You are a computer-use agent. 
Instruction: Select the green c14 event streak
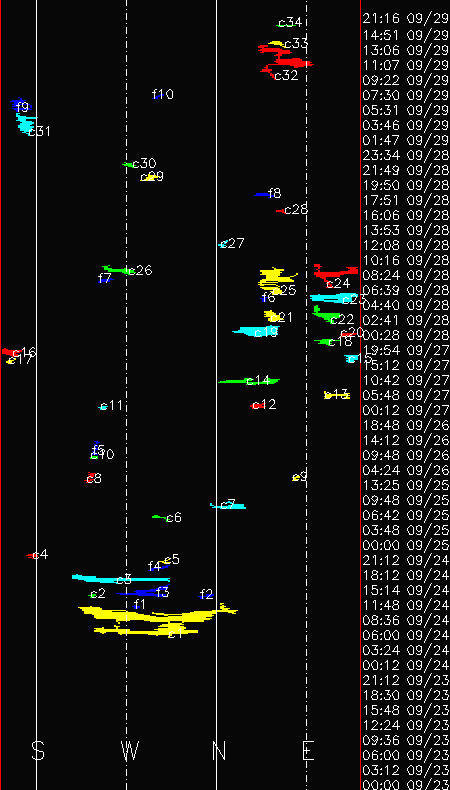click(x=249, y=381)
